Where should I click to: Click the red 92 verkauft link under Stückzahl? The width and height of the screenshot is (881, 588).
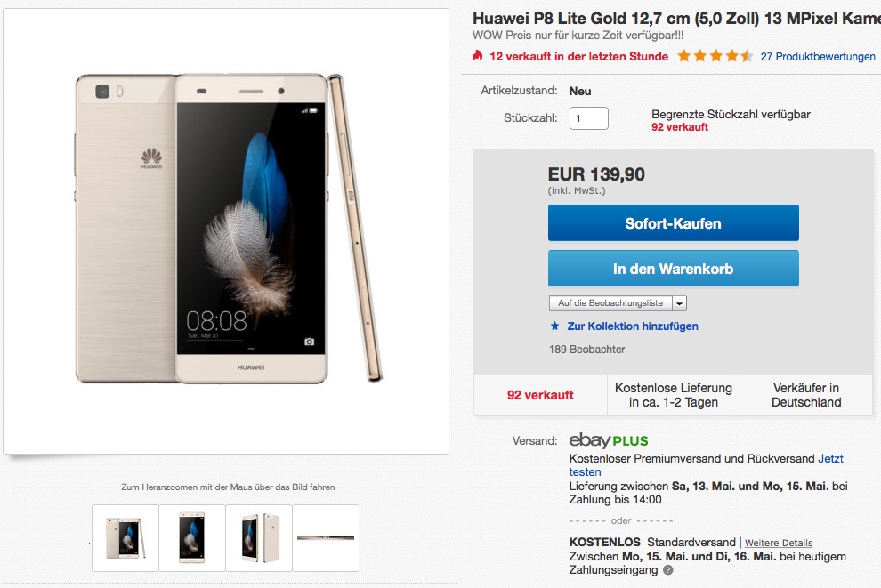[x=680, y=127]
